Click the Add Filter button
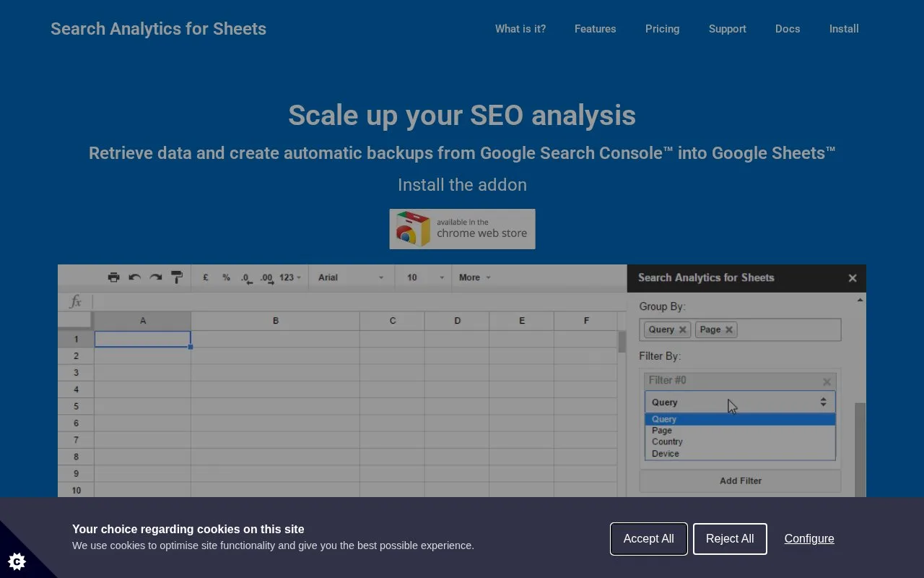The image size is (924, 578). (740, 481)
